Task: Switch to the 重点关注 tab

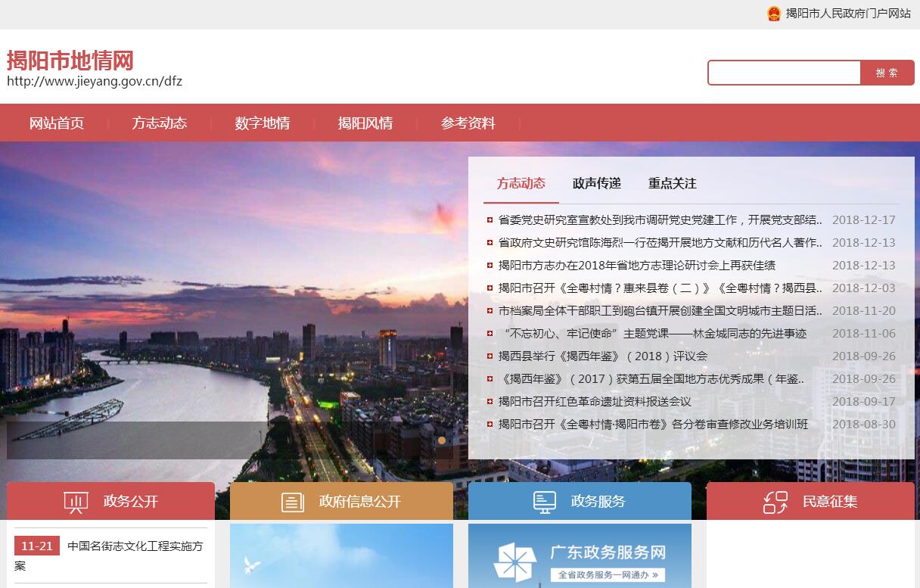Action: (x=673, y=183)
